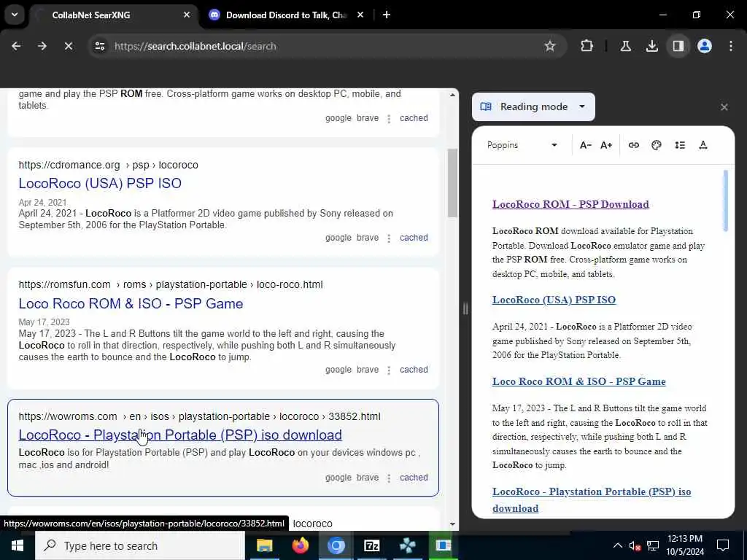Viewport: 747px width, 560px height.
Task: Open LocoRoco - Playstation Portable (PSP) iso download result
Action: pyautogui.click(x=180, y=435)
